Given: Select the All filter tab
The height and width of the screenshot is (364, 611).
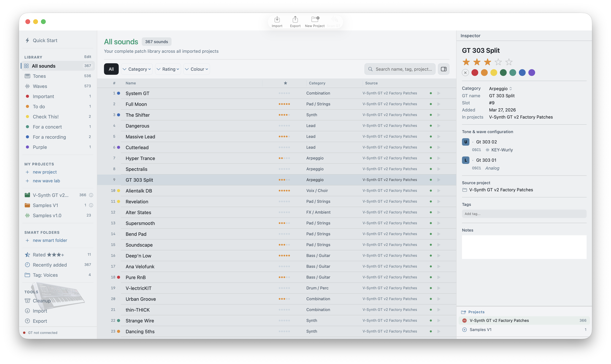Looking at the screenshot, I should pyautogui.click(x=111, y=69).
